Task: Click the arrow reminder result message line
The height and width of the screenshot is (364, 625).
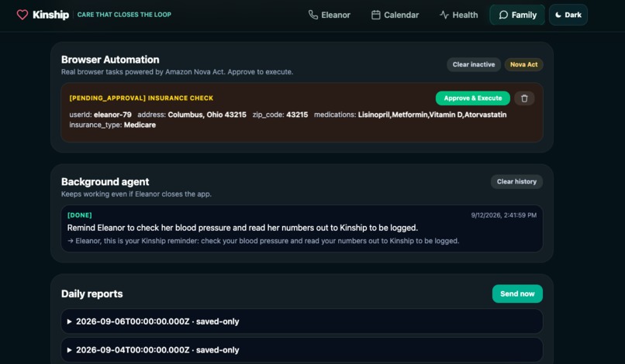Action: click(x=263, y=241)
